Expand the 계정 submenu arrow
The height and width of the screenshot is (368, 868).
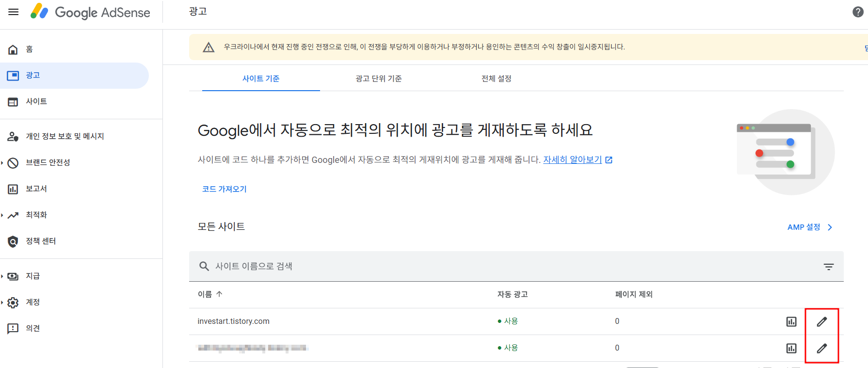[x=2, y=303]
